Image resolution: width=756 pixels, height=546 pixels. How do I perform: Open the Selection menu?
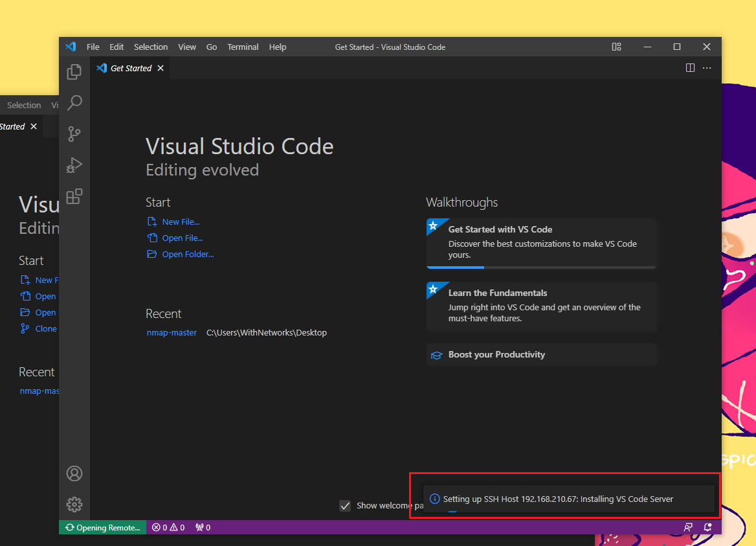tap(151, 47)
